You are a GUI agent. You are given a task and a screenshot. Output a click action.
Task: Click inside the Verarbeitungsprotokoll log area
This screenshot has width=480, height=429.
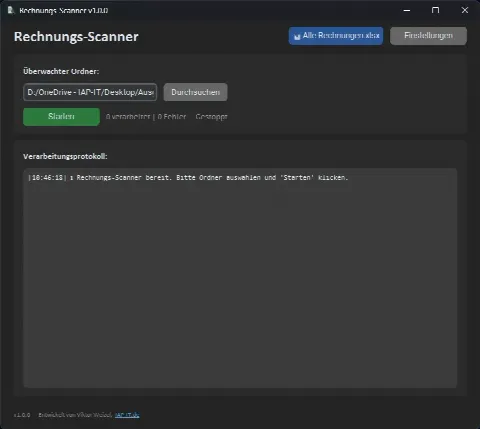[x=240, y=278]
